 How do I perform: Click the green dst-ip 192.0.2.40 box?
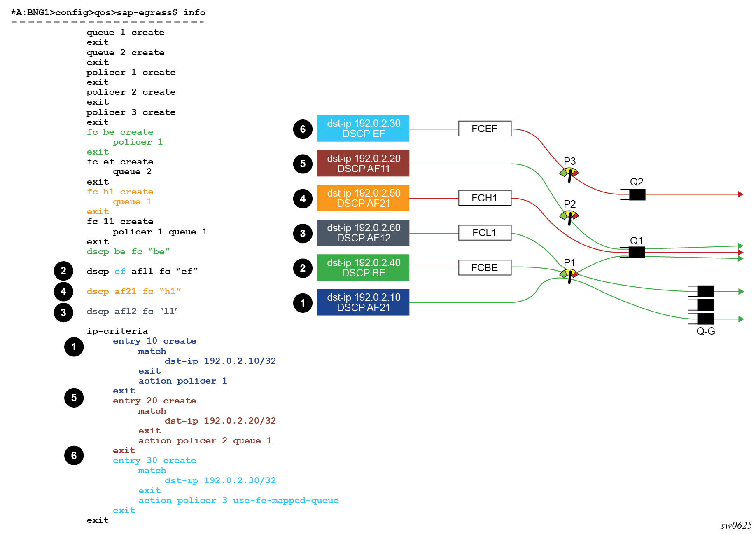click(x=363, y=267)
